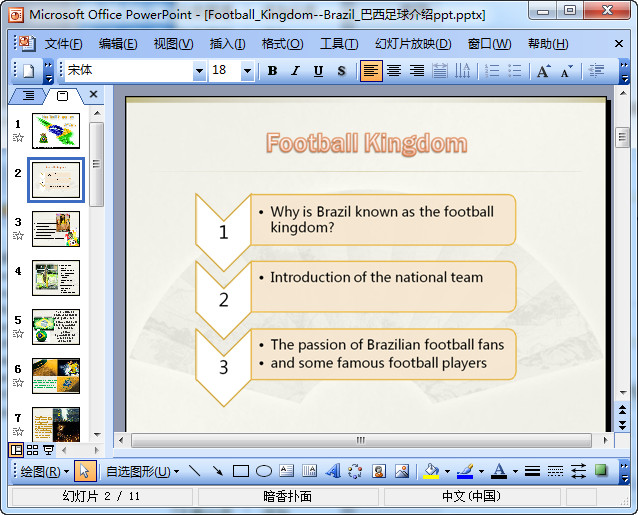Activate the Select Objects arrow tool
The width and height of the screenshot is (638, 515).
(x=85, y=471)
